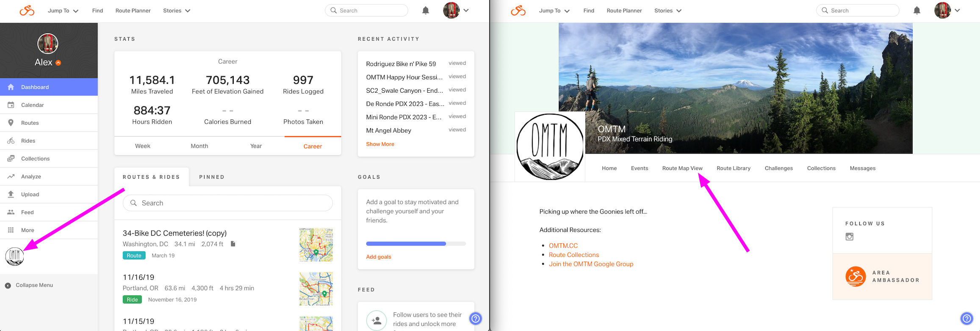Open Rodriguez Bike n' Pike 59 activity

[401, 64]
